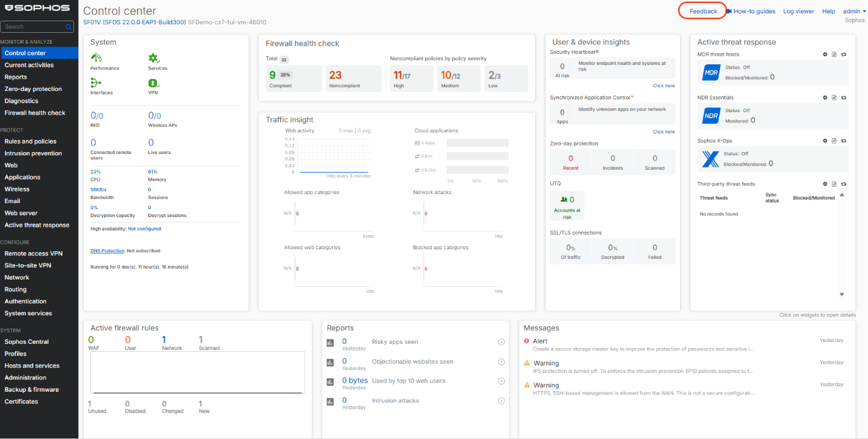Click the Interfaces network icon
The width and height of the screenshot is (868, 439).
pos(96,82)
